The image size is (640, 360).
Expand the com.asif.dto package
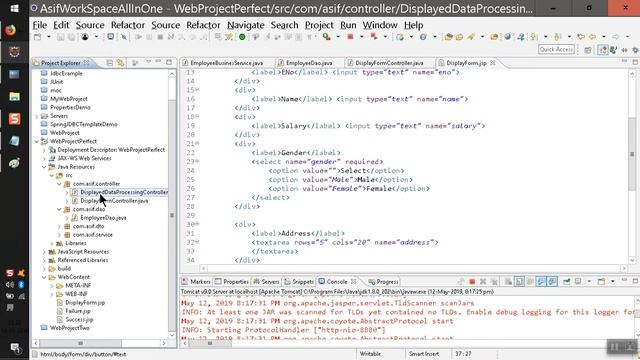click(60, 226)
